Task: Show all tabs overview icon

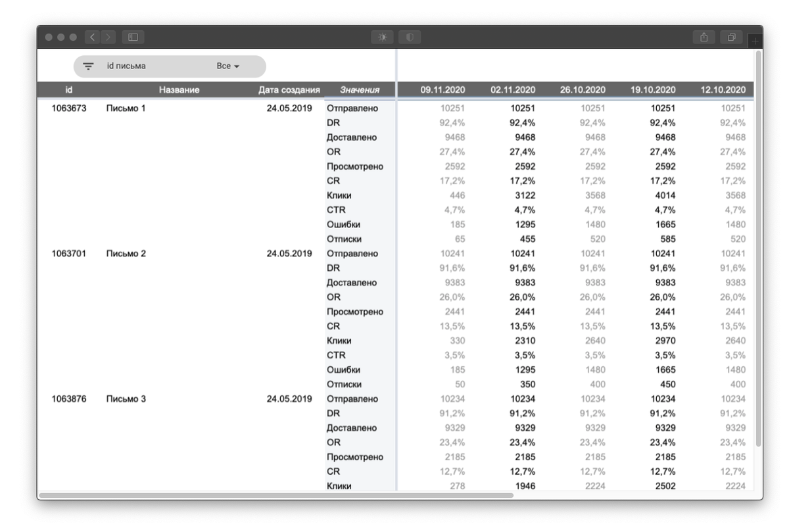Action: coord(731,37)
